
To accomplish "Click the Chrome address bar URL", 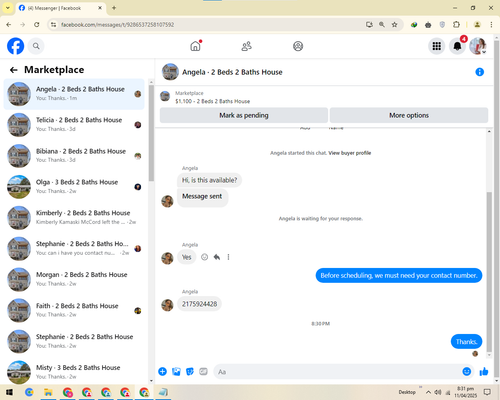I will 118,25.
